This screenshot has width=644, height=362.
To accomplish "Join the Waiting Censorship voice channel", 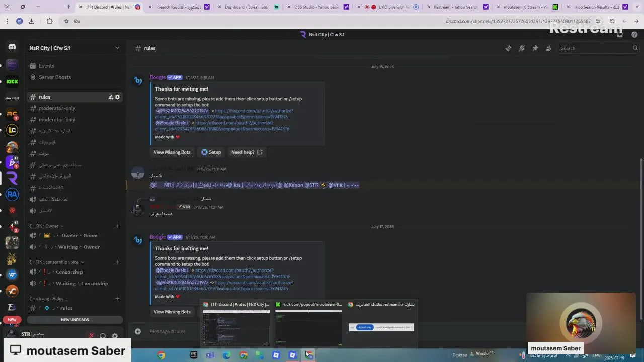I will pos(74,284).
